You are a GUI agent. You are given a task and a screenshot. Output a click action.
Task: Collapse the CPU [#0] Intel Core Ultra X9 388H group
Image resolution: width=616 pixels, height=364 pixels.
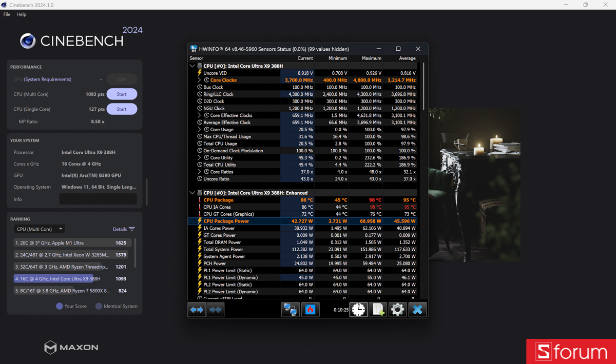click(x=192, y=66)
